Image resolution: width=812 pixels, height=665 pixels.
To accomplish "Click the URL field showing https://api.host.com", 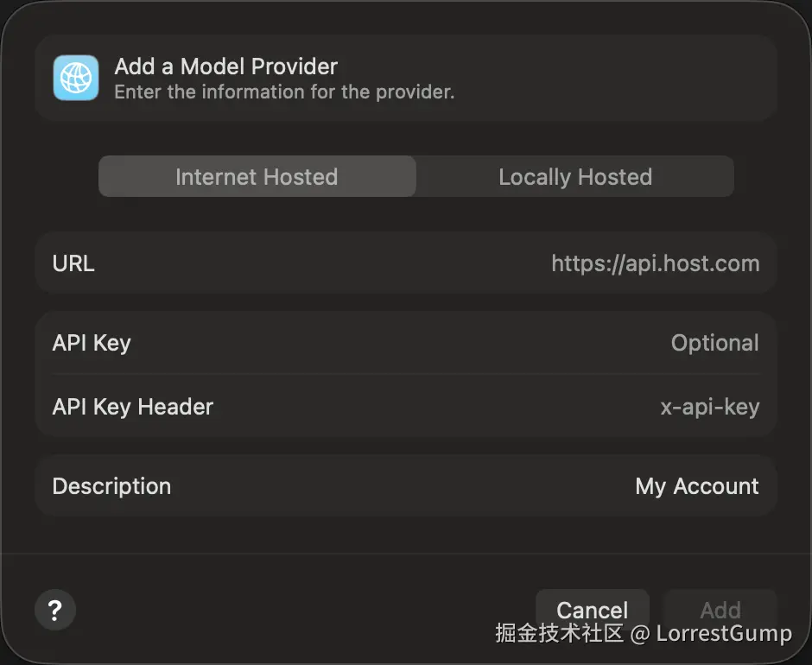I will coord(655,263).
